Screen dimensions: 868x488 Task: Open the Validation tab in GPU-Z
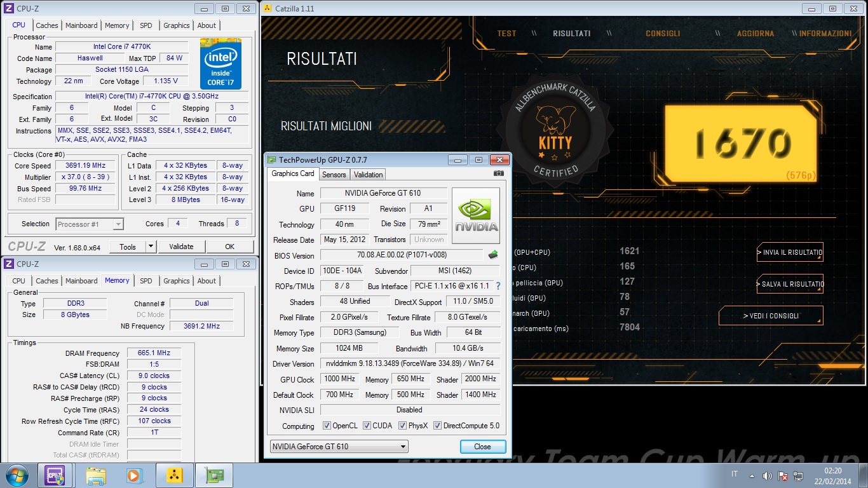tap(369, 175)
